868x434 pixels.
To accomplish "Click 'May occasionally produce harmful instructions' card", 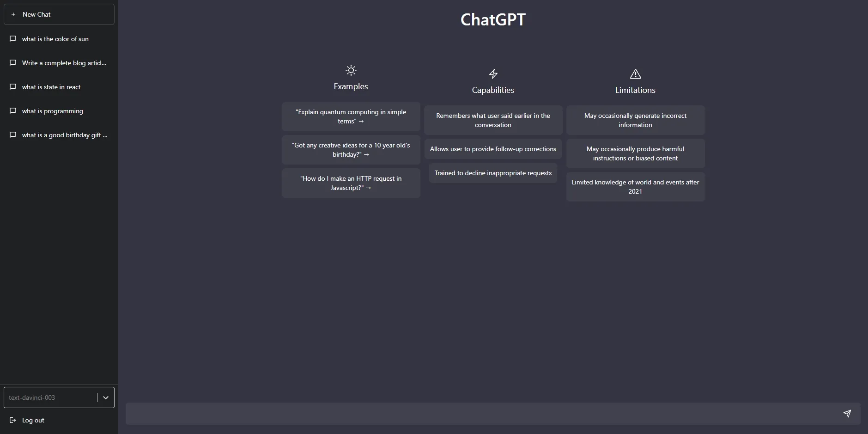I will click(x=636, y=153).
